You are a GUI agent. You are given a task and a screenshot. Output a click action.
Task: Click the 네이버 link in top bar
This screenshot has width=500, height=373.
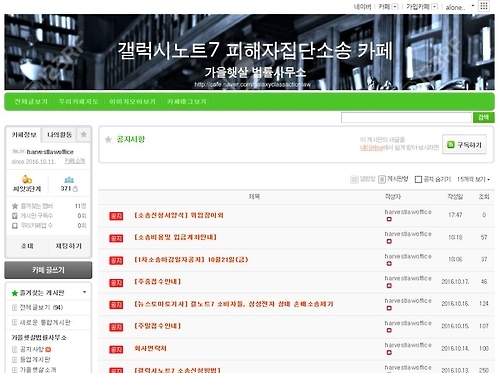362,7
